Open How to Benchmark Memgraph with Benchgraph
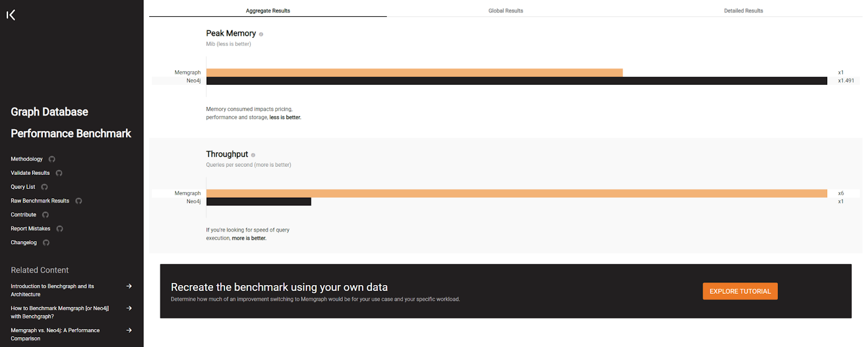This screenshot has height=347, width=868. [60, 312]
